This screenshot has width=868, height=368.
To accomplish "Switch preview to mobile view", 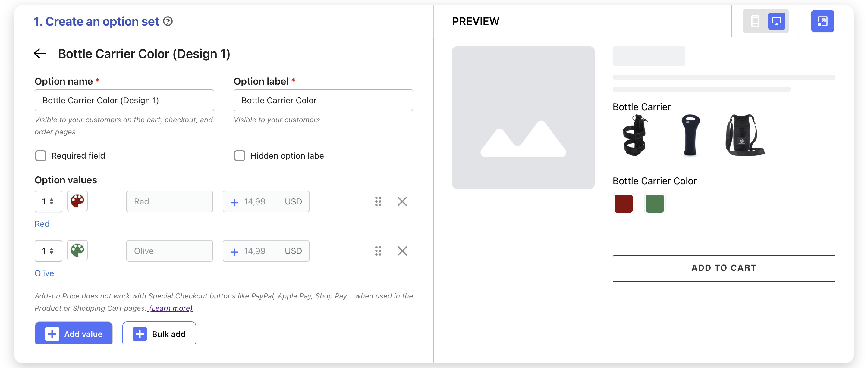I will point(755,21).
